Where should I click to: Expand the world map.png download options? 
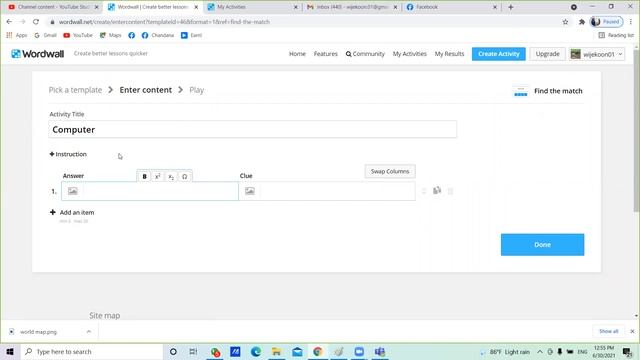click(x=89, y=331)
